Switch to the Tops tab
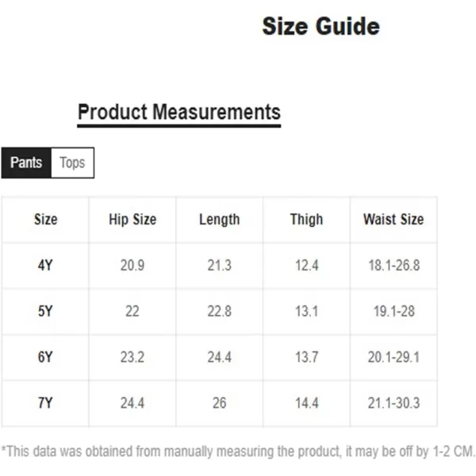The width and height of the screenshot is (476, 476). 73,163
